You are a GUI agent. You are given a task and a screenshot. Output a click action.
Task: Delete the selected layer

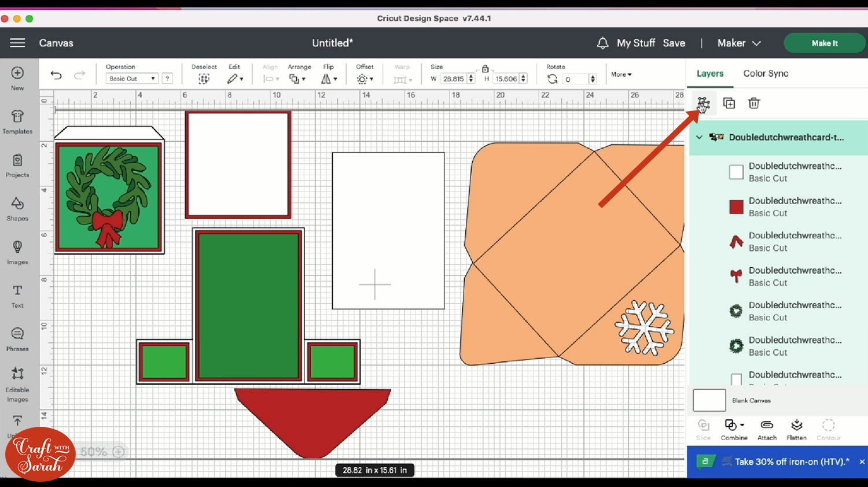pyautogui.click(x=754, y=104)
